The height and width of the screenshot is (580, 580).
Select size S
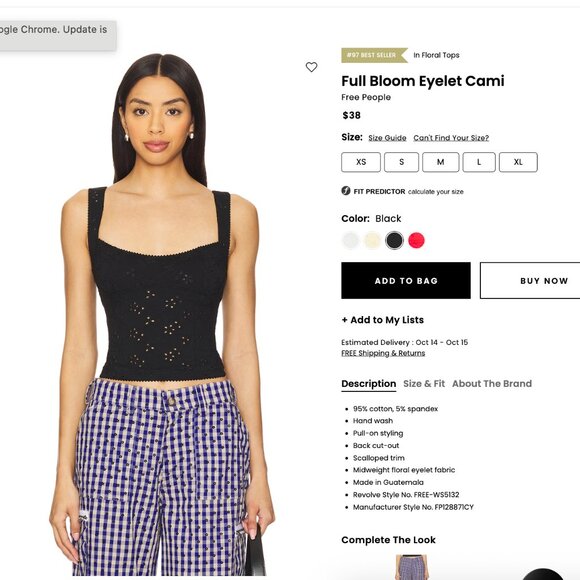pyautogui.click(x=401, y=162)
